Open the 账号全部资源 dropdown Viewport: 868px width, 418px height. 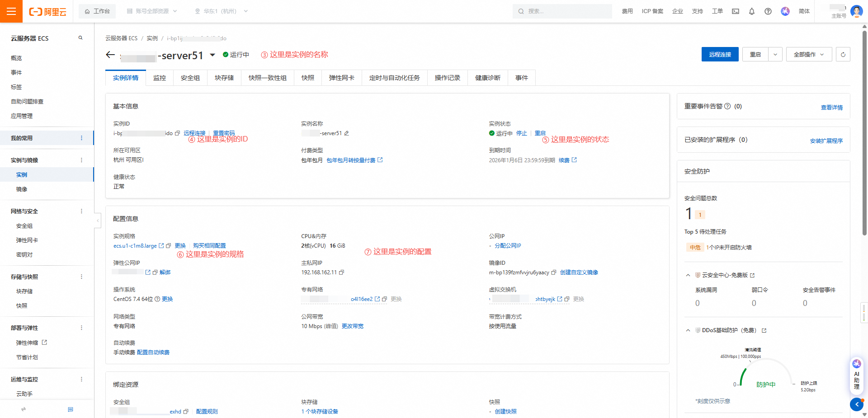click(x=152, y=11)
